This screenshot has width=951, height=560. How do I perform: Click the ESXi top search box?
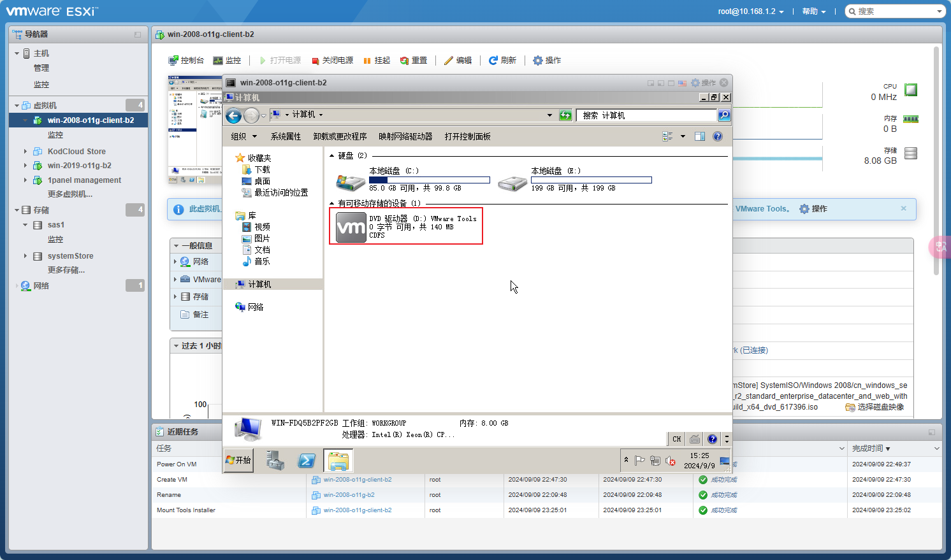[x=896, y=11]
